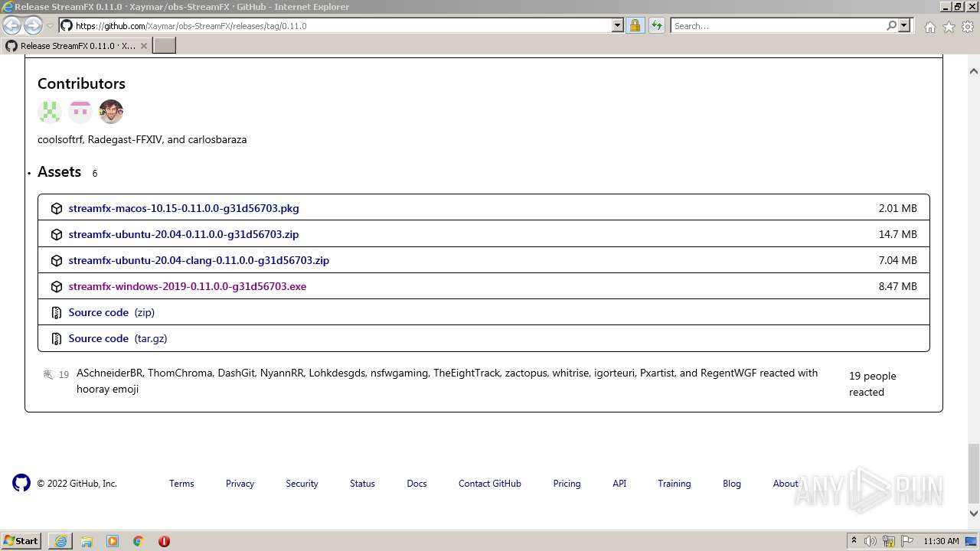980x551 pixels.
Task: Open Security footer link
Action: [x=302, y=484]
